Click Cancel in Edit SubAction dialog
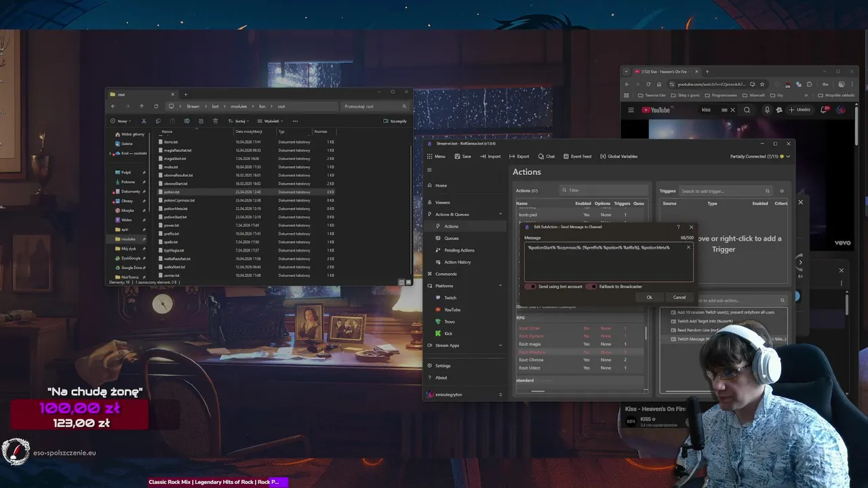Viewport: 868px width, 488px height. (x=679, y=297)
